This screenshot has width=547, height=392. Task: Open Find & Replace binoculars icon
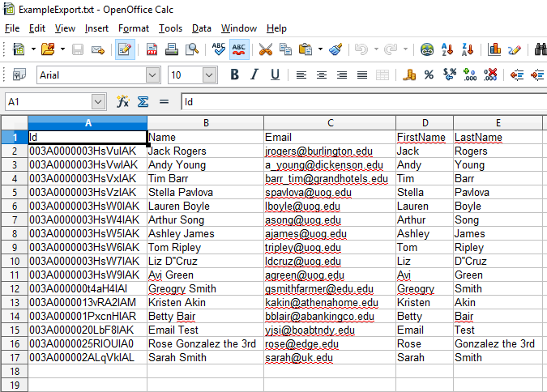pos(541,49)
